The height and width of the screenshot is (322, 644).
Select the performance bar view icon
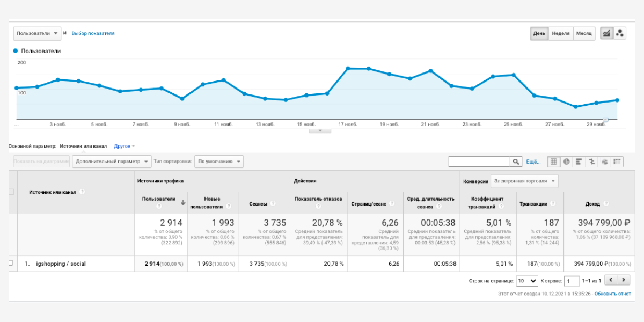pos(579,162)
